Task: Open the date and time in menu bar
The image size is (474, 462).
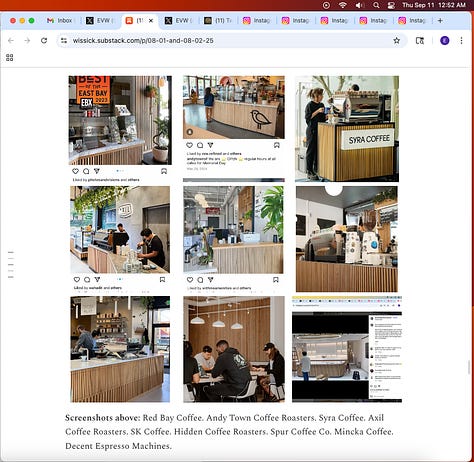Action: coord(434,5)
